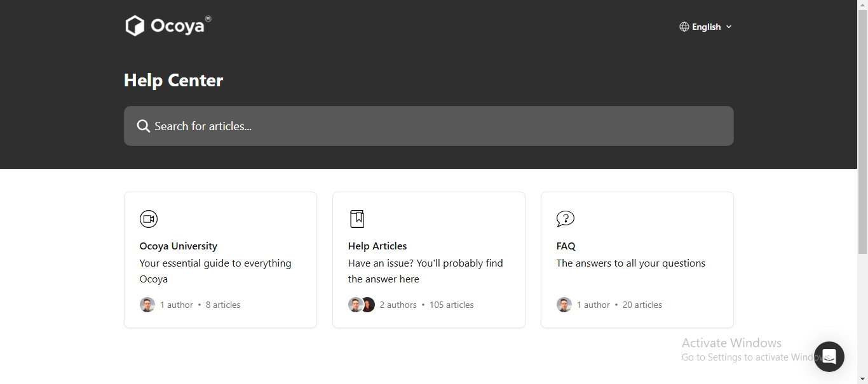Viewport: 868px width, 384px height.
Task: Click the second author avatar on Help Articles
Action: tap(368, 305)
